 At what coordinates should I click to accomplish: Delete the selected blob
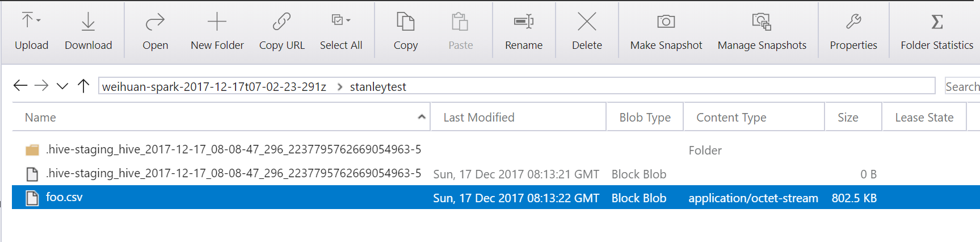pos(587,31)
